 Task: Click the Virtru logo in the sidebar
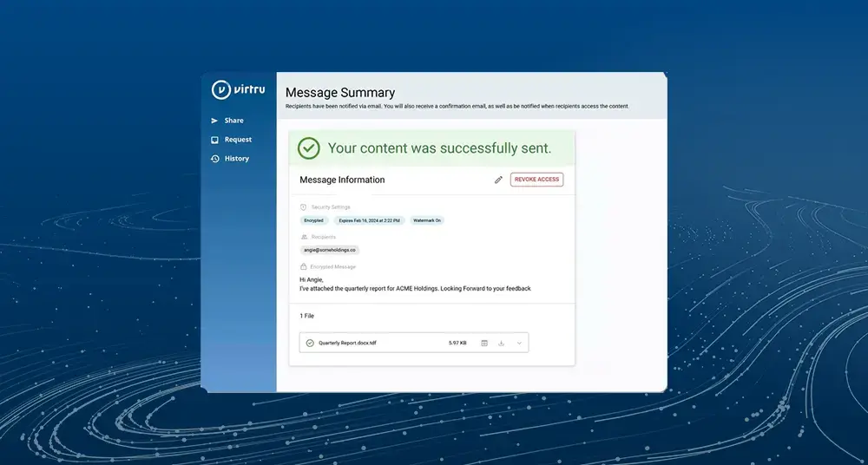point(233,89)
